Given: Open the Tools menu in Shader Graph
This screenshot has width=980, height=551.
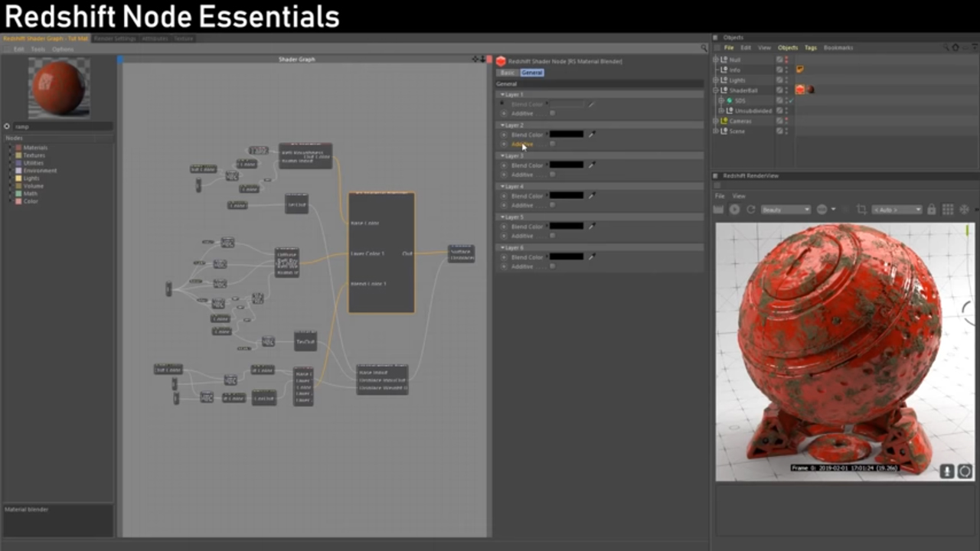Looking at the screenshot, I should [x=38, y=49].
